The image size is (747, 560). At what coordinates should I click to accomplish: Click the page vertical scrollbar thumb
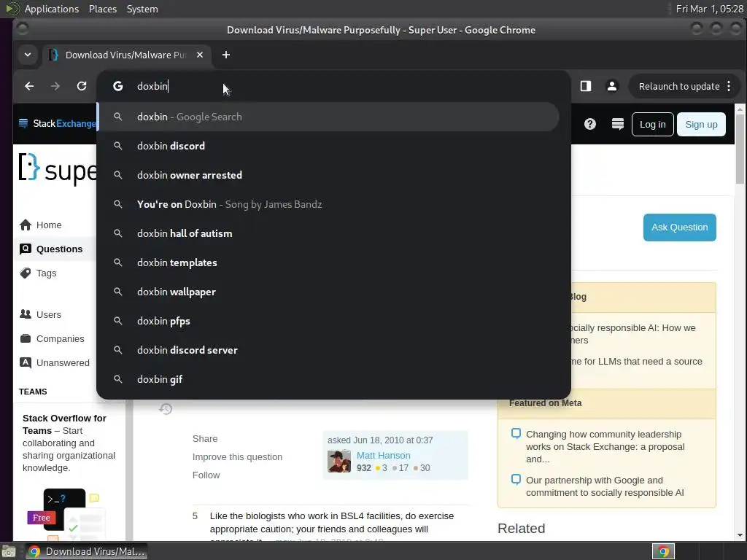click(740, 148)
